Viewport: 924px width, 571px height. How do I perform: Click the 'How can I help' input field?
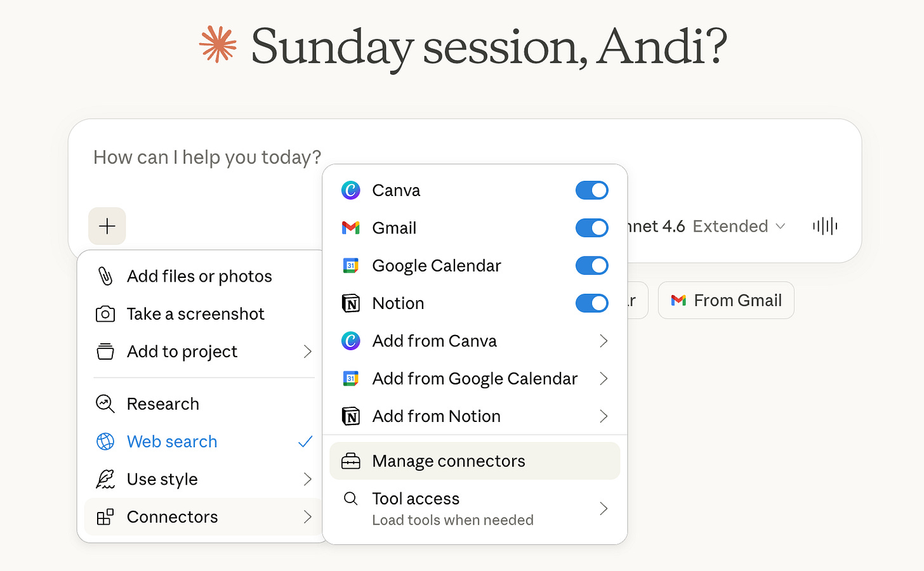207,157
